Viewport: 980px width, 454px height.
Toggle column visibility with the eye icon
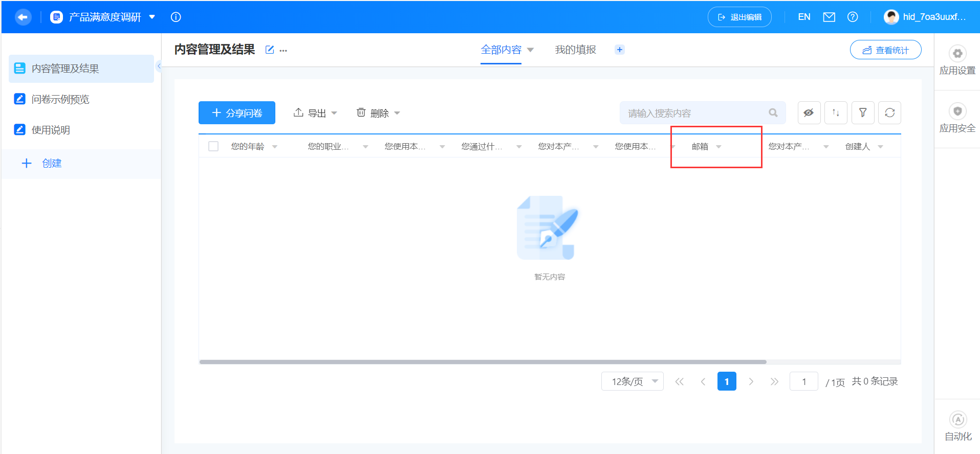point(809,112)
